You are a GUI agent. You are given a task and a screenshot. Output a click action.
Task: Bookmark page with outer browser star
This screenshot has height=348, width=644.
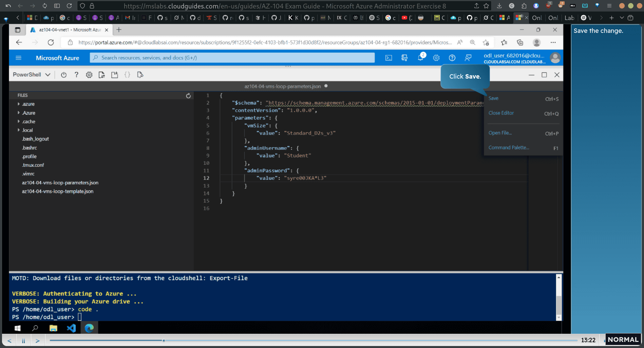pyautogui.click(x=486, y=6)
